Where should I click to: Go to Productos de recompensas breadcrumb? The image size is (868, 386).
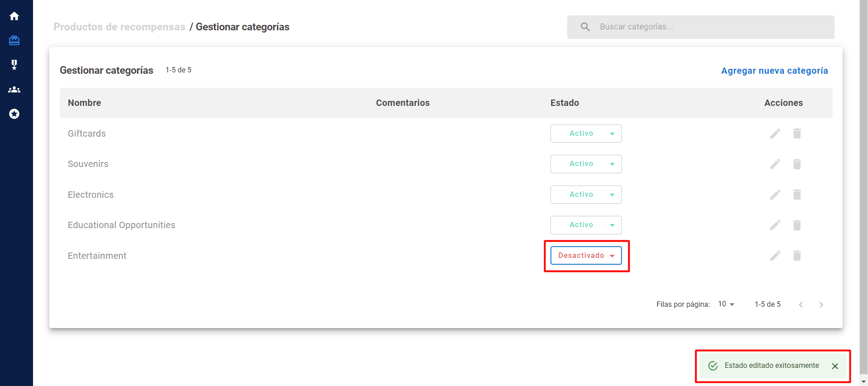pyautogui.click(x=119, y=27)
